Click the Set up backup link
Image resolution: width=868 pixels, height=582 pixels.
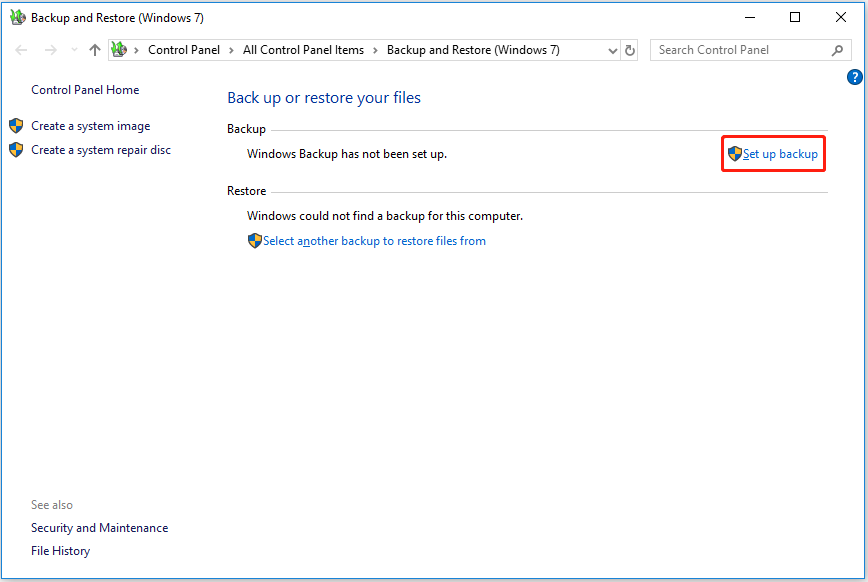pos(780,154)
